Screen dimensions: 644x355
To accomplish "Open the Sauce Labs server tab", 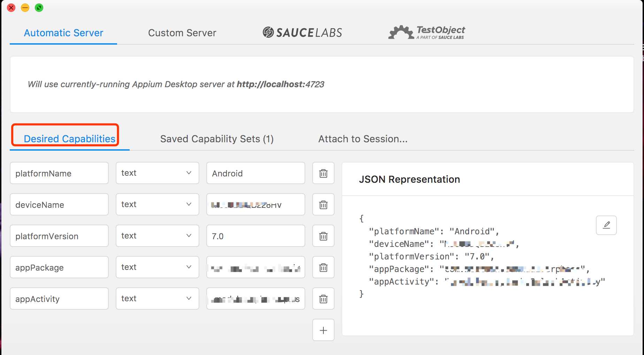I will tap(302, 32).
